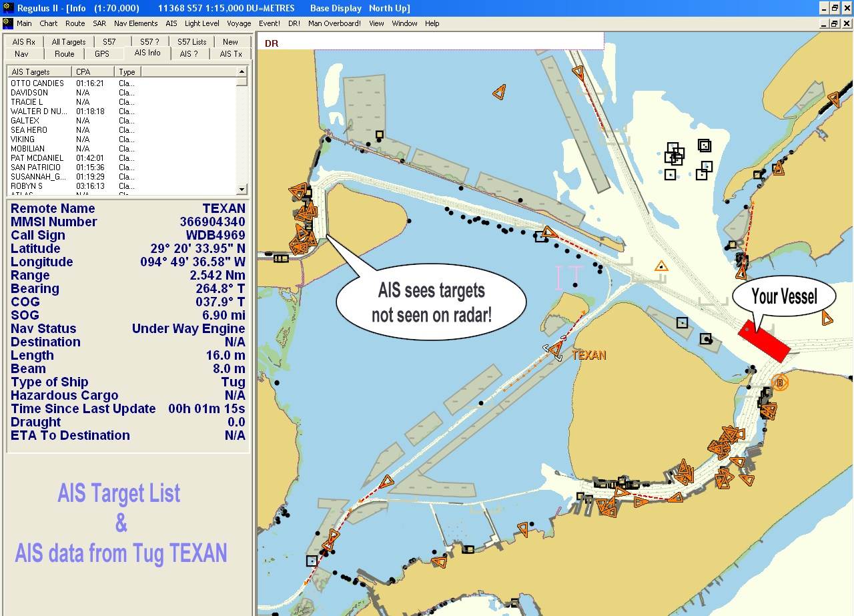Viewport: 854px width, 616px height.
Task: Open the S57 Lists tab
Action: pyautogui.click(x=191, y=41)
